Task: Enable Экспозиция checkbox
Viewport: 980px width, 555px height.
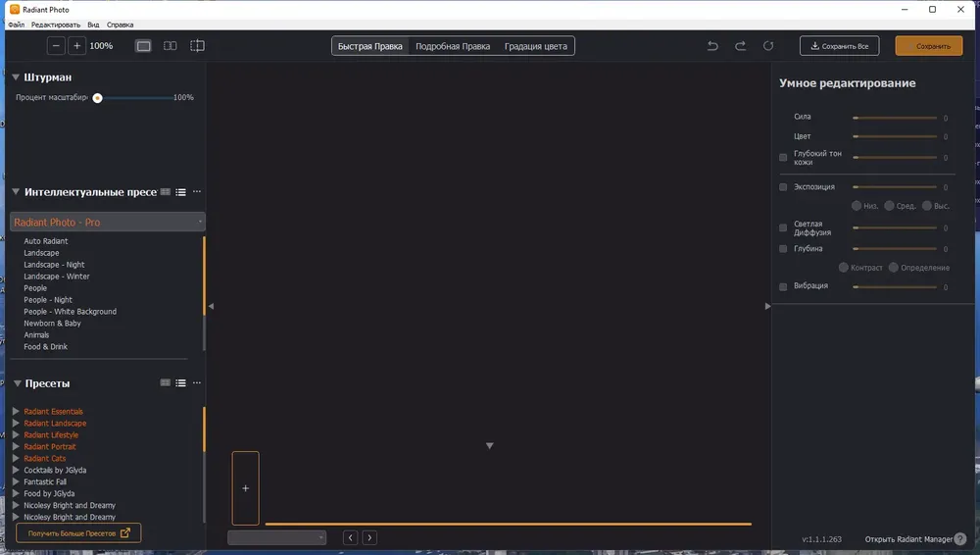Action: click(783, 187)
